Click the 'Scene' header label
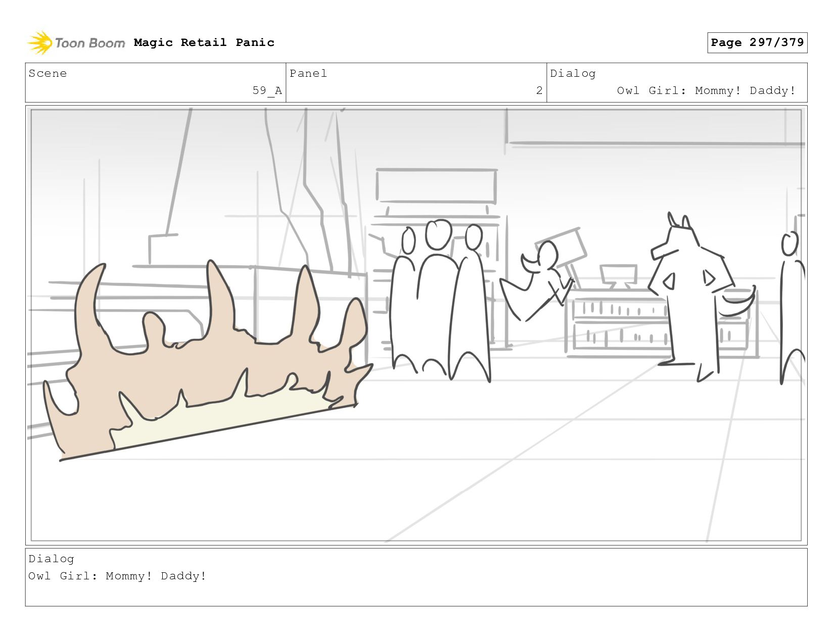This screenshot has height=644, width=834. (x=48, y=73)
